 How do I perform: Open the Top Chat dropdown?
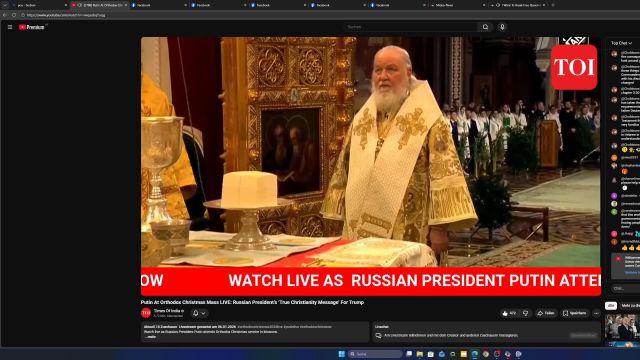pyautogui.click(x=621, y=43)
